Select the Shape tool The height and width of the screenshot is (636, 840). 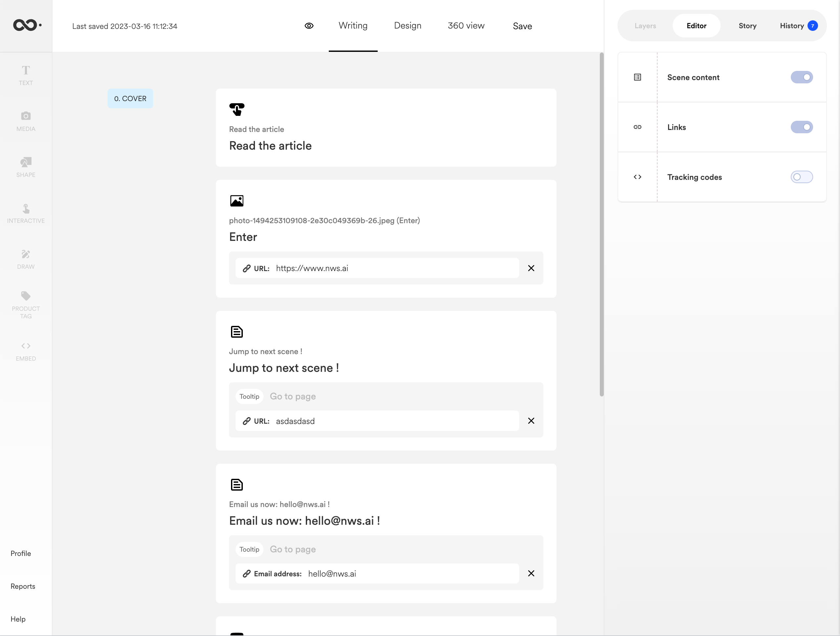[x=26, y=167]
